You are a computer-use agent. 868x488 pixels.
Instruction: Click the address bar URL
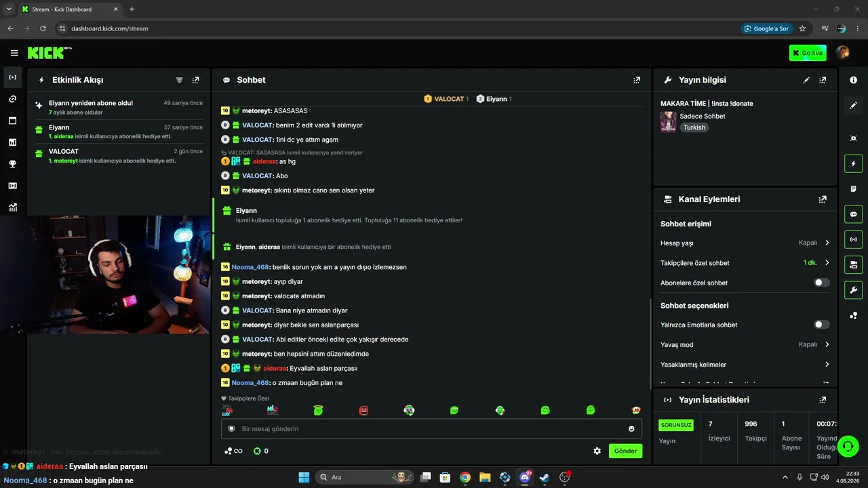(109, 28)
